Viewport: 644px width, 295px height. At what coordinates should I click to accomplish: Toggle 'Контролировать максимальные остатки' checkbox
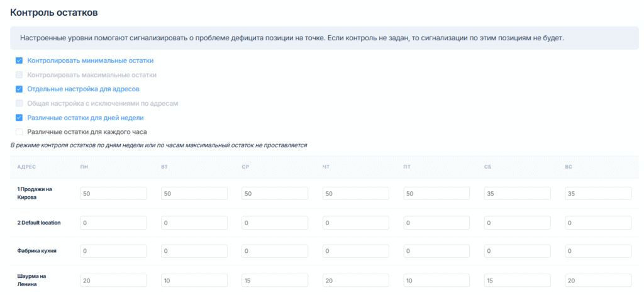click(19, 75)
